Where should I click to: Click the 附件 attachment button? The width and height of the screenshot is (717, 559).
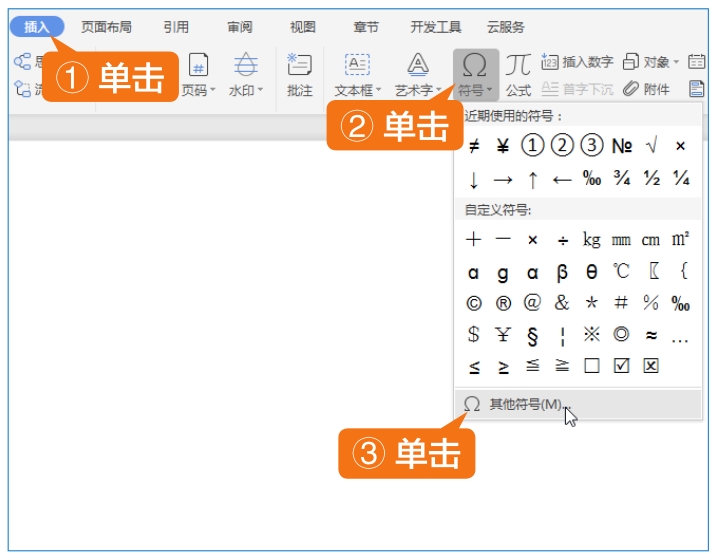point(646,89)
